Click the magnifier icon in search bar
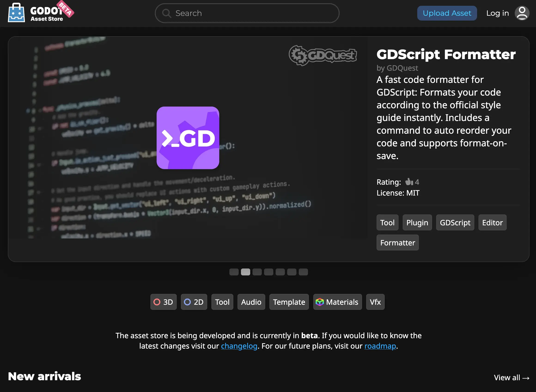The height and width of the screenshot is (392, 536). [167, 13]
